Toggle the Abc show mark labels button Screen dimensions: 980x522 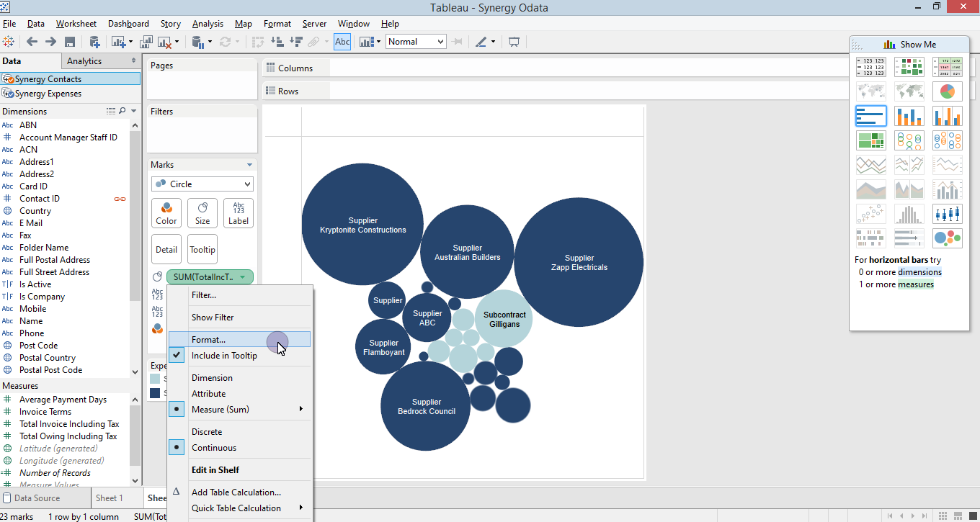click(342, 42)
